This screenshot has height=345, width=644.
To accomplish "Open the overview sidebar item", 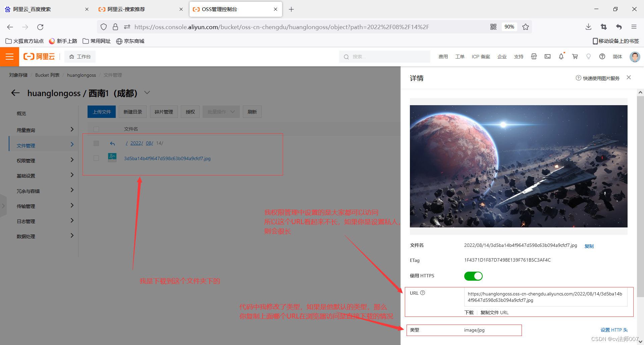I will (x=21, y=114).
